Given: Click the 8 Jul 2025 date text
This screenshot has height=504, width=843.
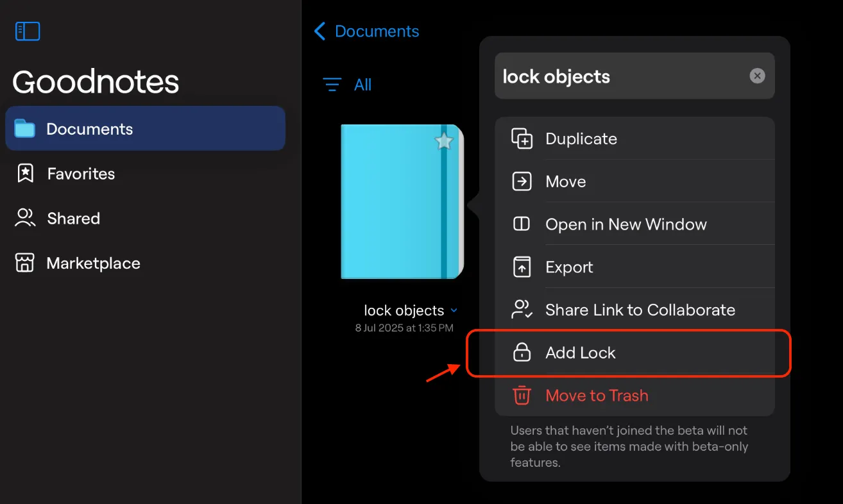Looking at the screenshot, I should [x=404, y=328].
